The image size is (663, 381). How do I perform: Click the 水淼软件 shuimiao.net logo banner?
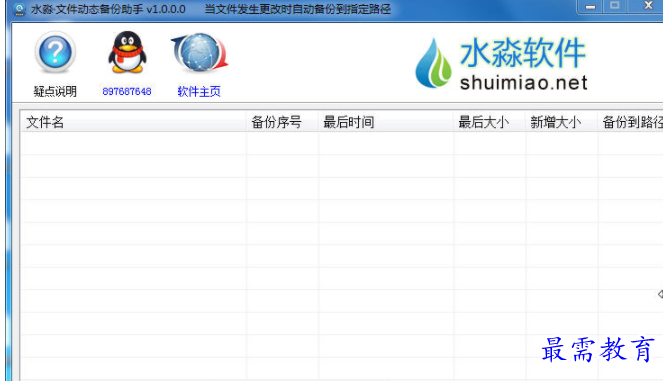click(x=501, y=63)
